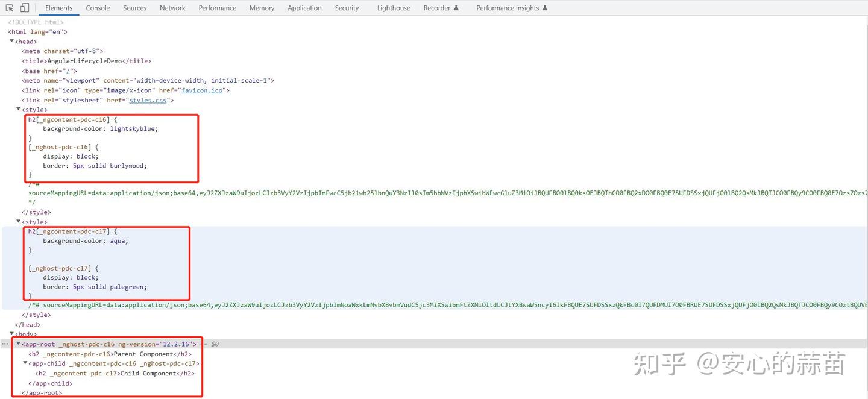Image resolution: width=868 pixels, height=399 pixels.
Task: Open the Application panel
Action: click(x=304, y=8)
